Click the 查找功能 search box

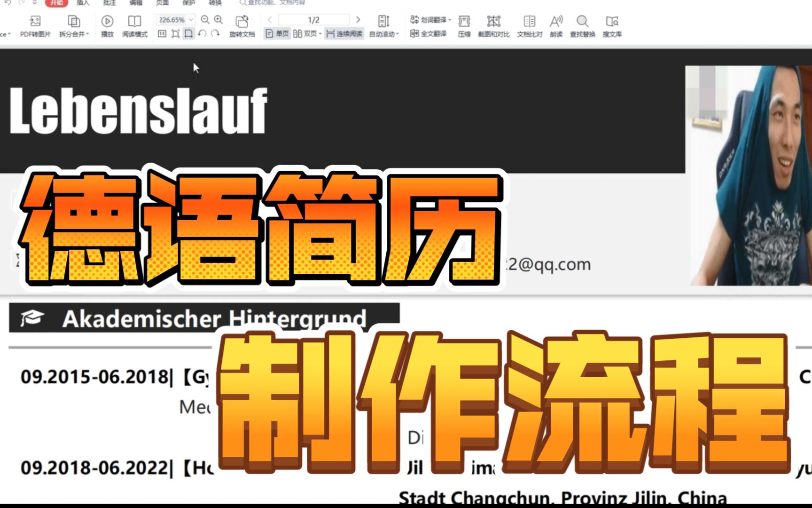273,3
